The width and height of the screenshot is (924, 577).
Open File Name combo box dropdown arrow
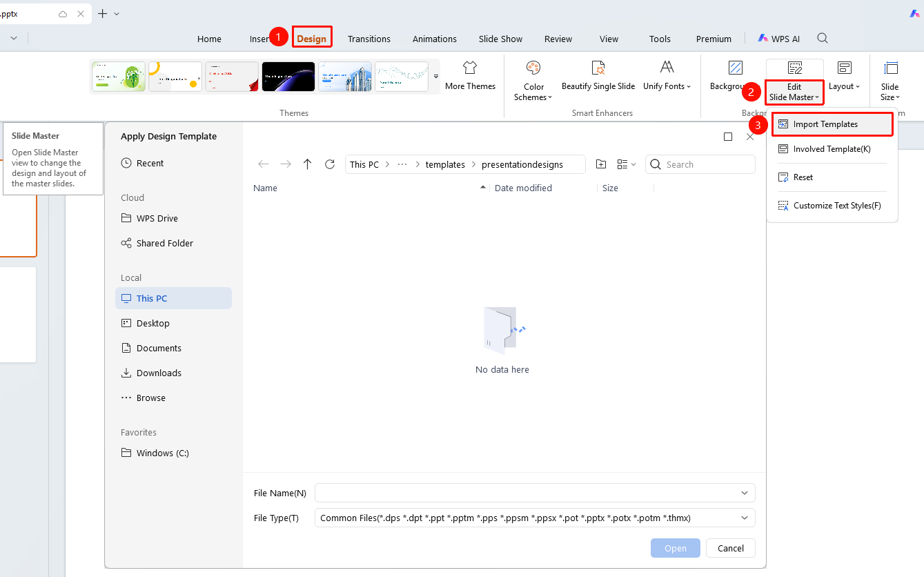click(x=745, y=493)
